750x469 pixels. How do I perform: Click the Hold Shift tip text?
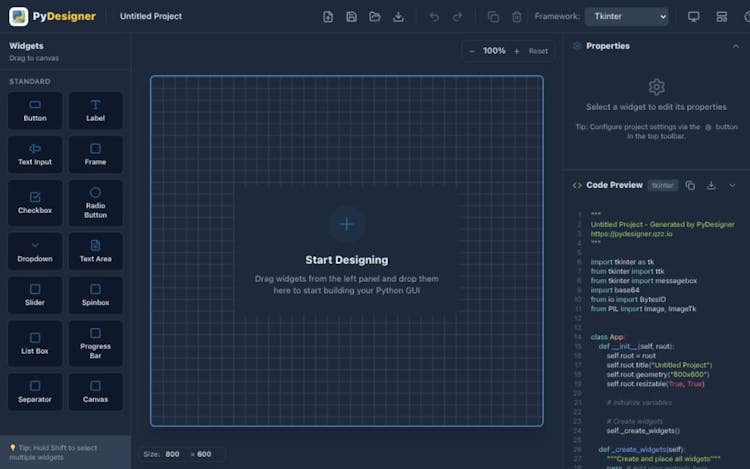pyautogui.click(x=53, y=452)
